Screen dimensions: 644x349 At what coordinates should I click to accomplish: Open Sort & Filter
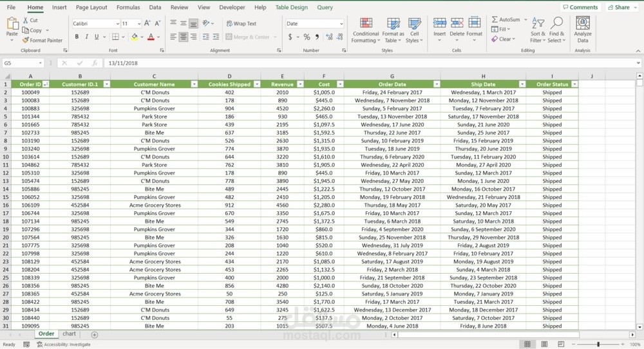coord(538,30)
